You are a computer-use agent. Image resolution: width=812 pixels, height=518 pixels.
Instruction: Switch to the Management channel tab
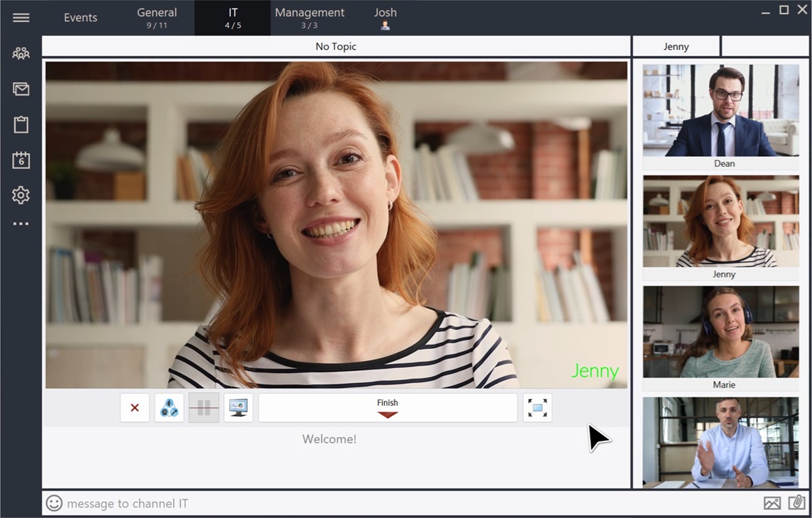tap(310, 17)
